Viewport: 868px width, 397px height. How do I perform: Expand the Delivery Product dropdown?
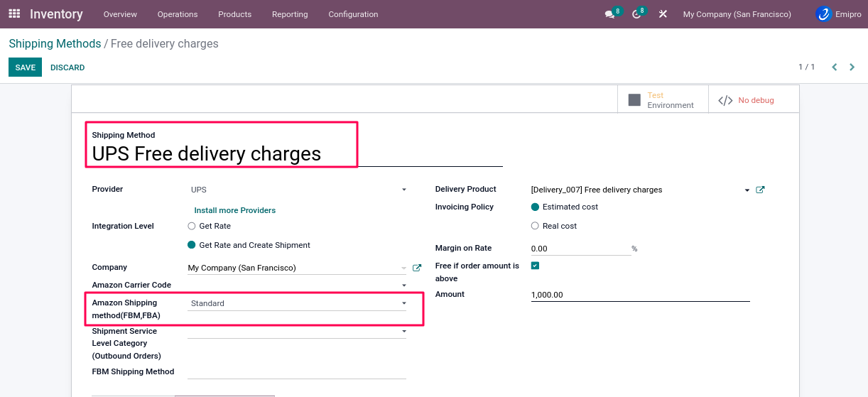click(747, 190)
